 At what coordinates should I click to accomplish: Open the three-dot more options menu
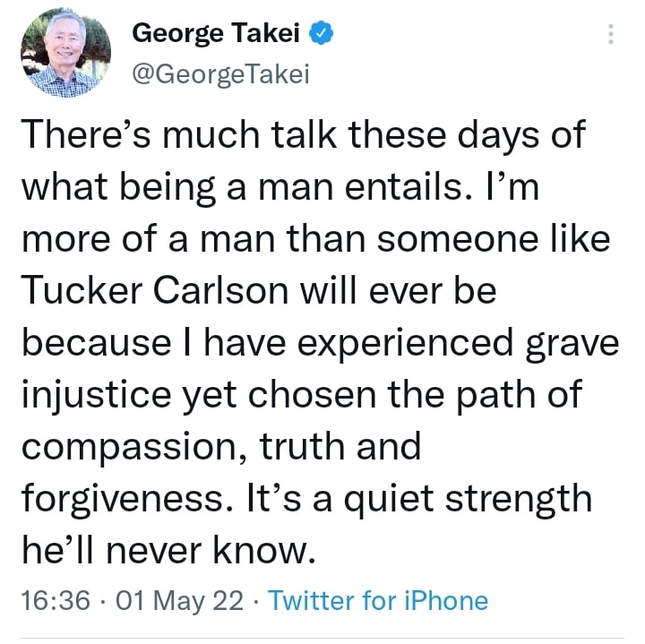611,34
